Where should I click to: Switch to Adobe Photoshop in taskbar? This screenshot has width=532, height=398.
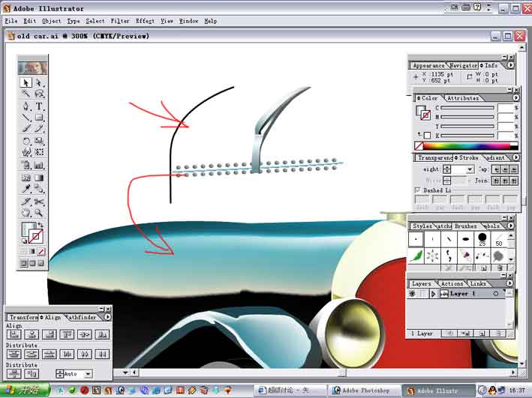[x=364, y=391]
